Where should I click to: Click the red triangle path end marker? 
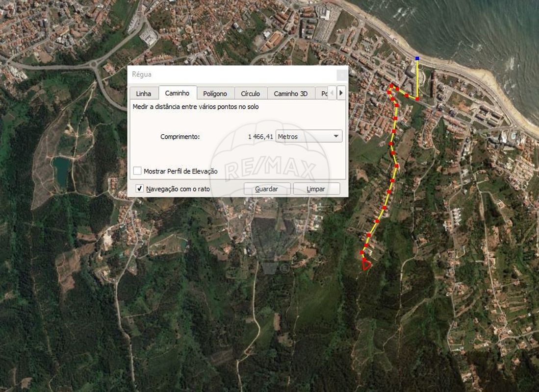click(x=366, y=265)
